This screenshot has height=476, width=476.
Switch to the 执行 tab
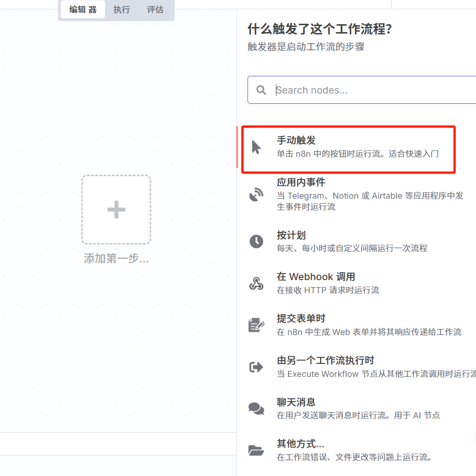[x=121, y=9]
